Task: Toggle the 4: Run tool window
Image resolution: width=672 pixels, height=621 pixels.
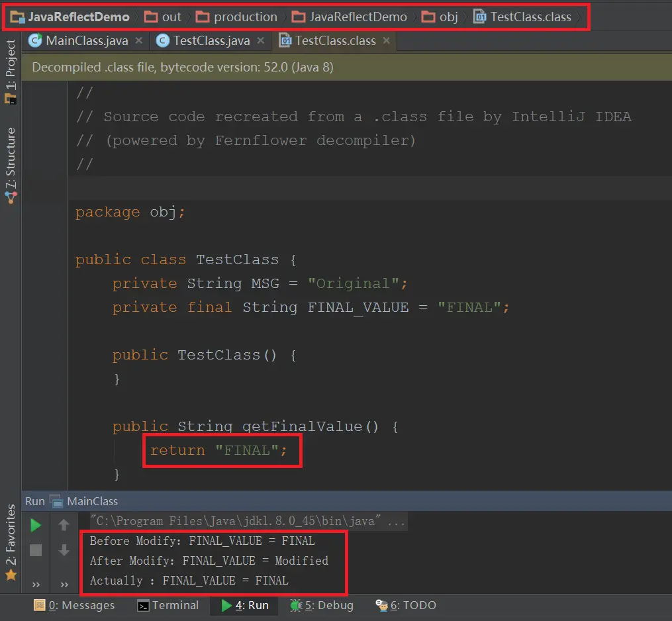Action: point(244,605)
